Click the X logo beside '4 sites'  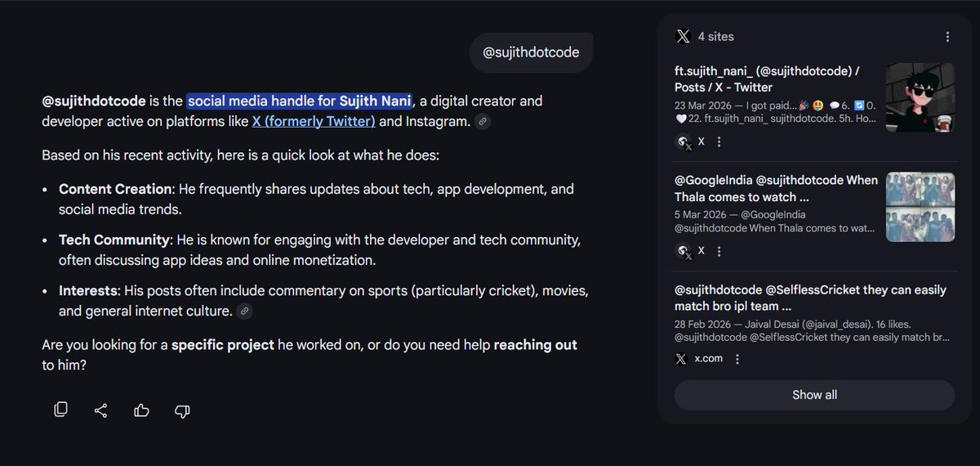(x=683, y=36)
